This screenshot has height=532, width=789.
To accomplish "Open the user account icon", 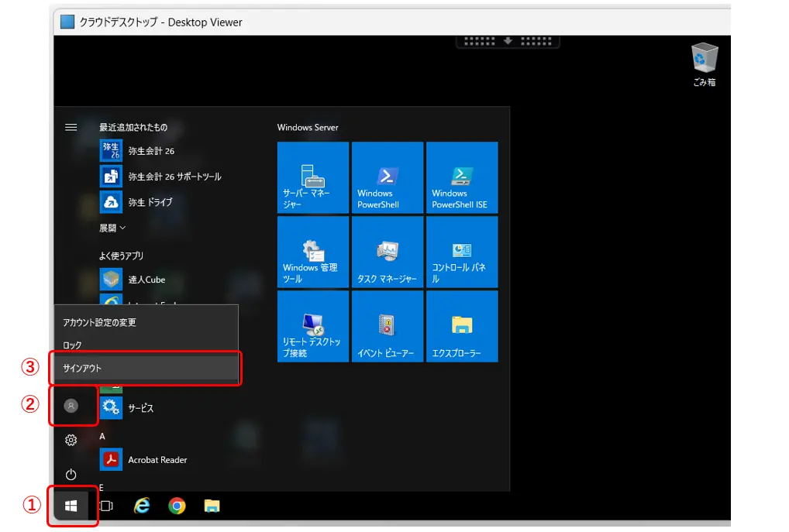I will coord(71,406).
